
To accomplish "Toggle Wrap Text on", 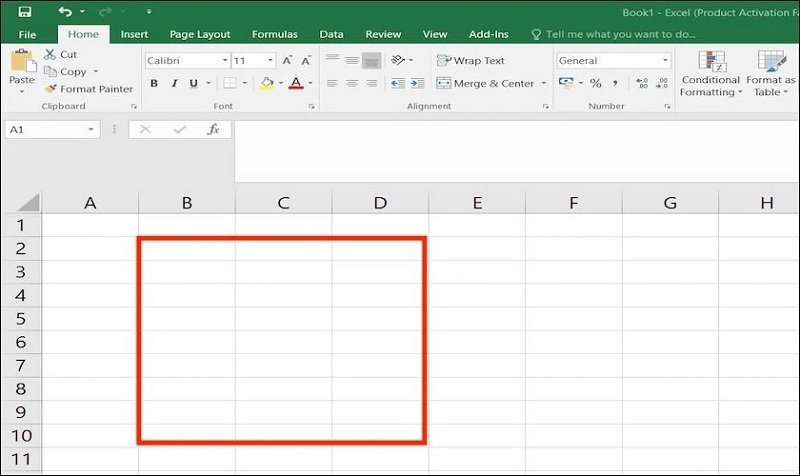I will [470, 61].
